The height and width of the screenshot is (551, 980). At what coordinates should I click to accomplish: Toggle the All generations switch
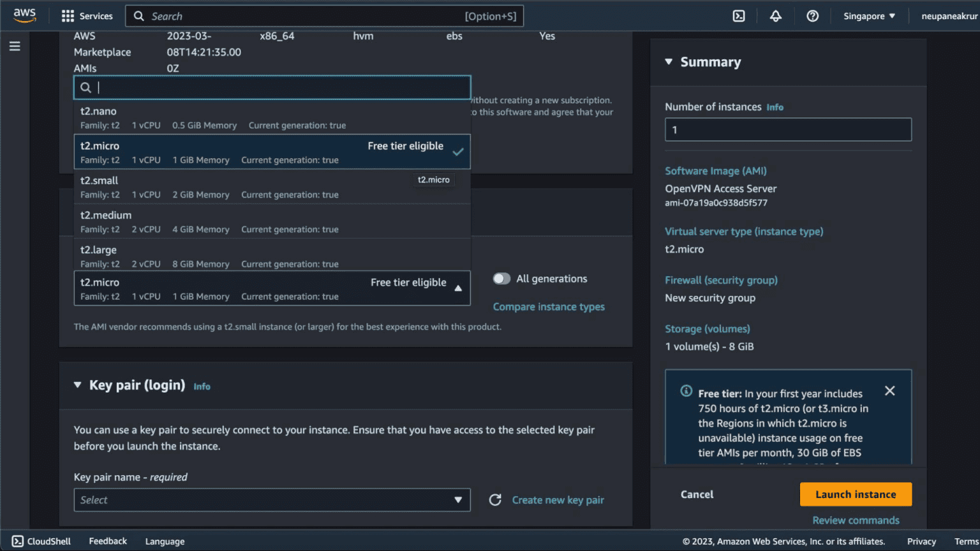(x=501, y=279)
